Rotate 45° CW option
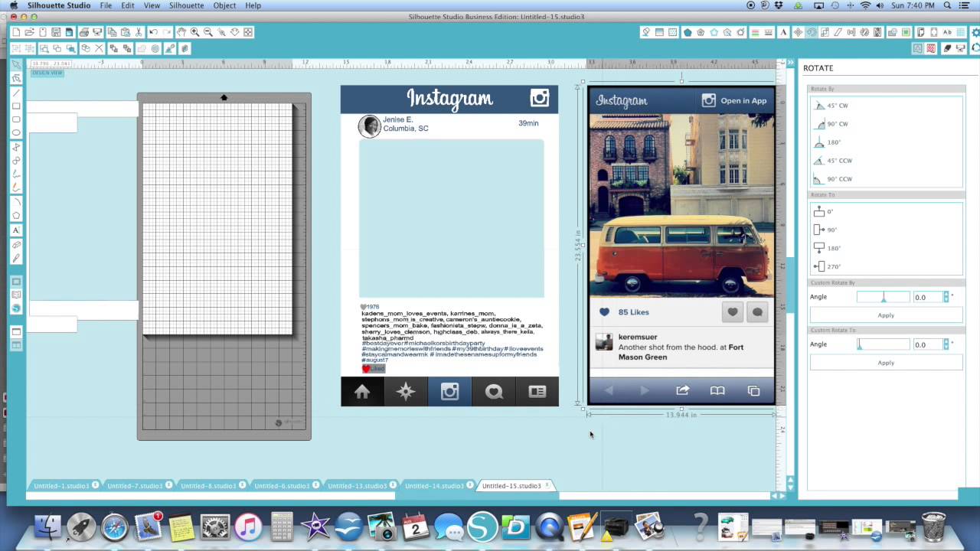This screenshot has width=980, height=551. tap(831, 106)
